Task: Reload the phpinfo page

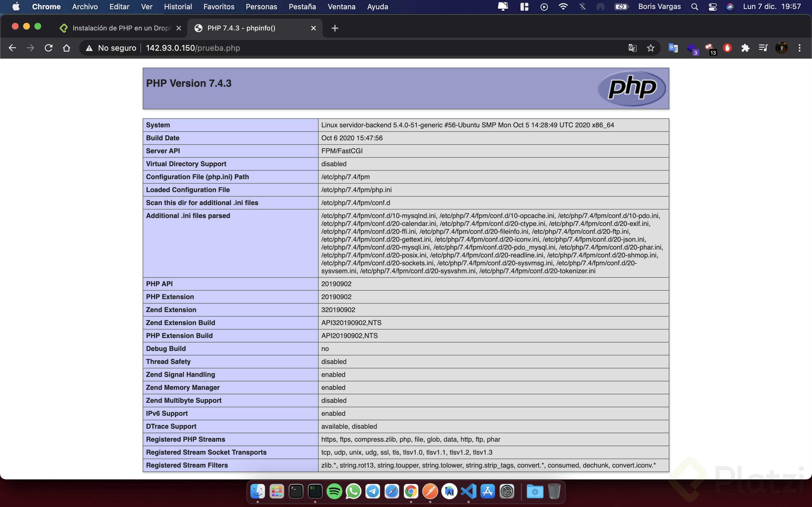Action: [x=48, y=48]
